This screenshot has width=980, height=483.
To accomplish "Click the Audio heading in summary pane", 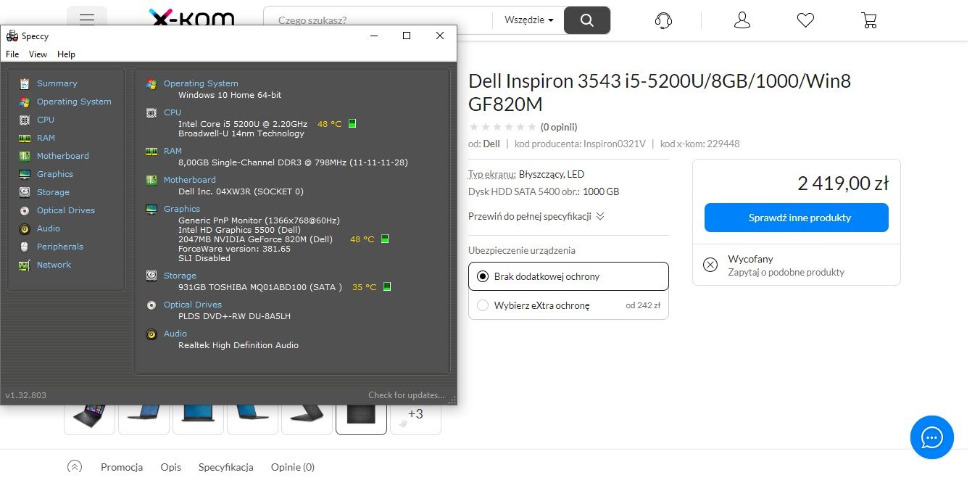I will [175, 334].
